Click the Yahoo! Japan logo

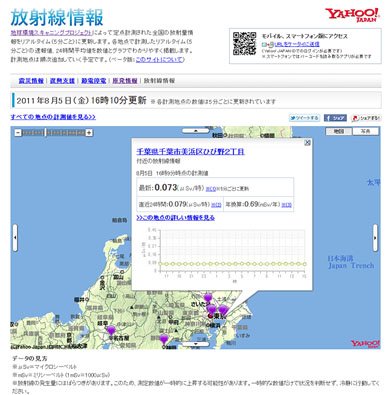click(x=352, y=15)
